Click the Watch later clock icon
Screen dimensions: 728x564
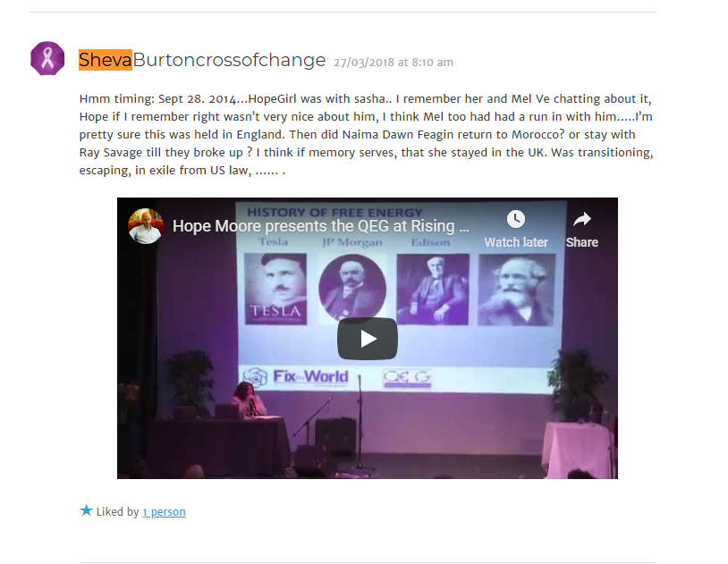[x=516, y=219]
